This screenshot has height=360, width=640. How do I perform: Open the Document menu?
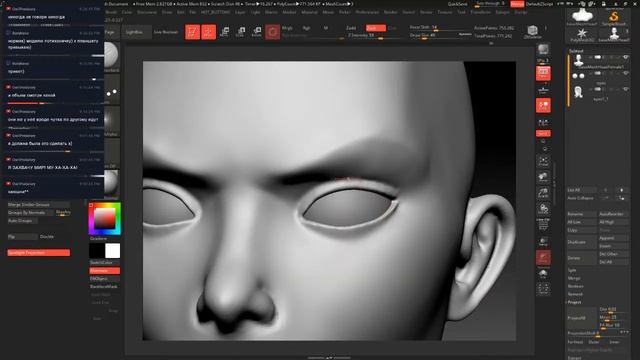coord(147,12)
